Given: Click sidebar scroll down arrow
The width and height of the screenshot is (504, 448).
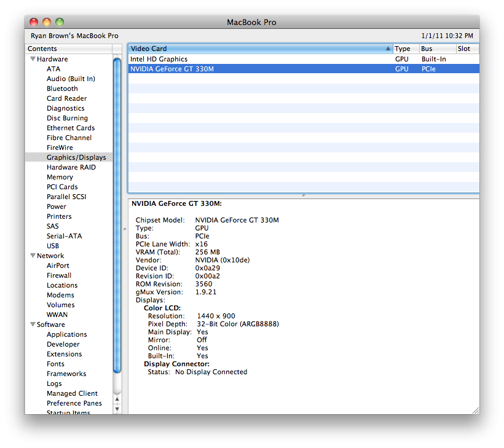Looking at the screenshot, I should coord(117,409).
